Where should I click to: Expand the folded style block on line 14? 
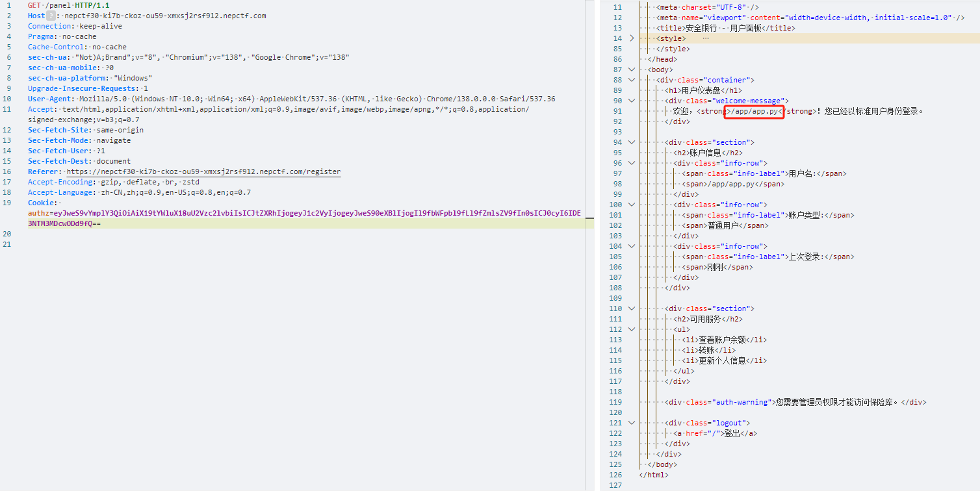pos(631,38)
